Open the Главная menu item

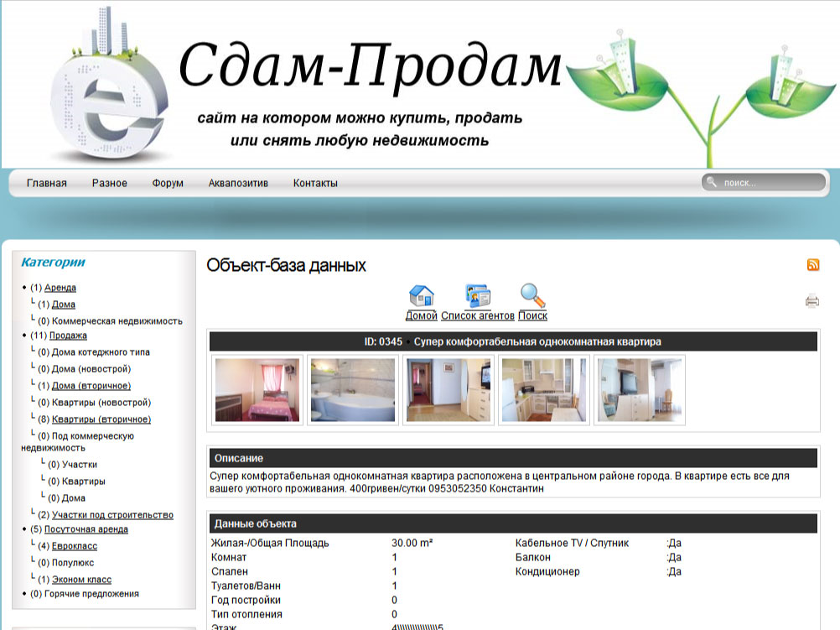click(x=48, y=183)
